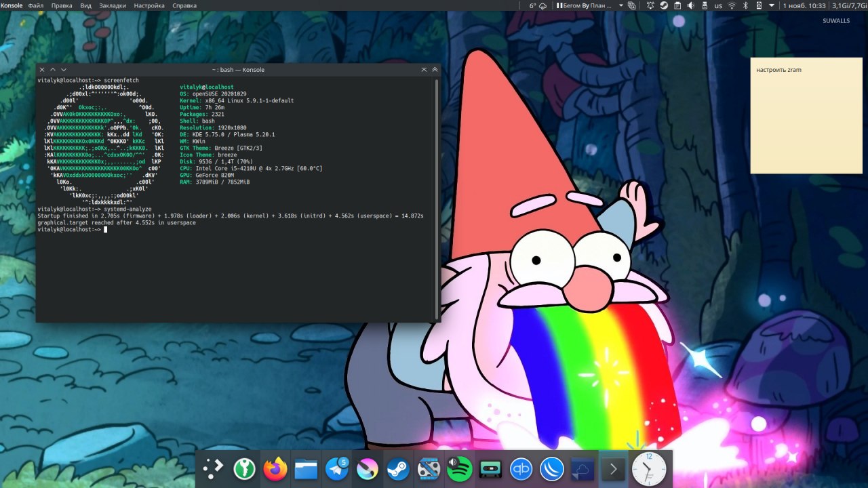Click the Steam tray icon
Image resolution: width=868 pixels, height=488 pixels.
point(664,5)
